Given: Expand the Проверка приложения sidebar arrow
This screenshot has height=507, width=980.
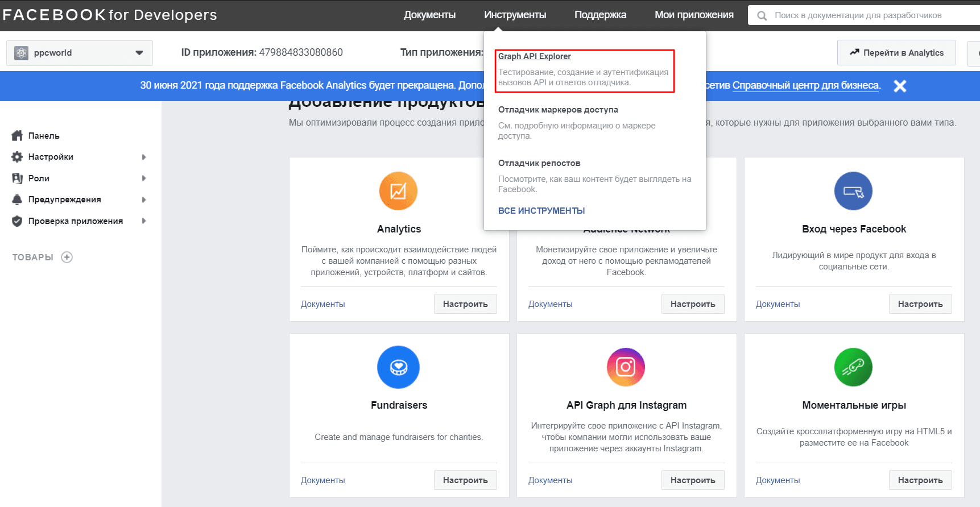Looking at the screenshot, I should (x=144, y=221).
